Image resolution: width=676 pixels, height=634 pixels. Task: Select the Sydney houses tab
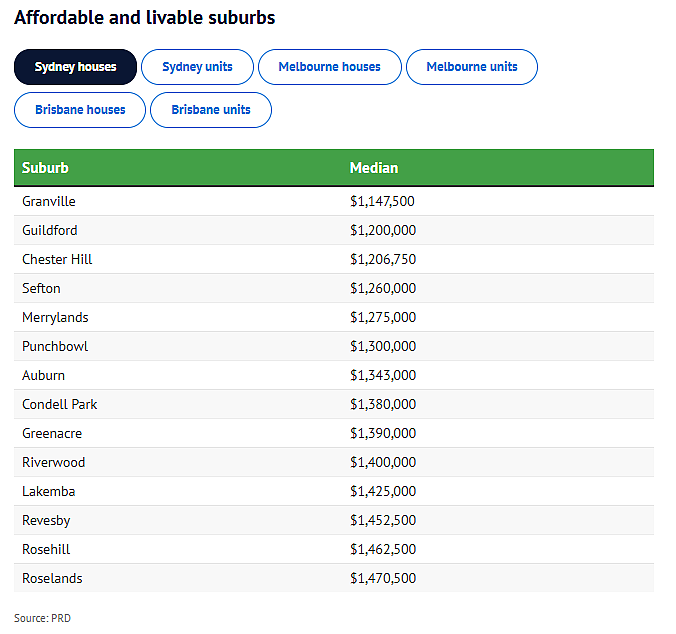pos(75,67)
